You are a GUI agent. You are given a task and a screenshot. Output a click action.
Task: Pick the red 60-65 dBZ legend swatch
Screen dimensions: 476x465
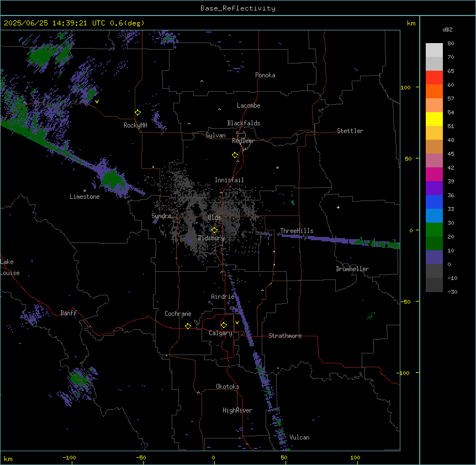(434, 77)
